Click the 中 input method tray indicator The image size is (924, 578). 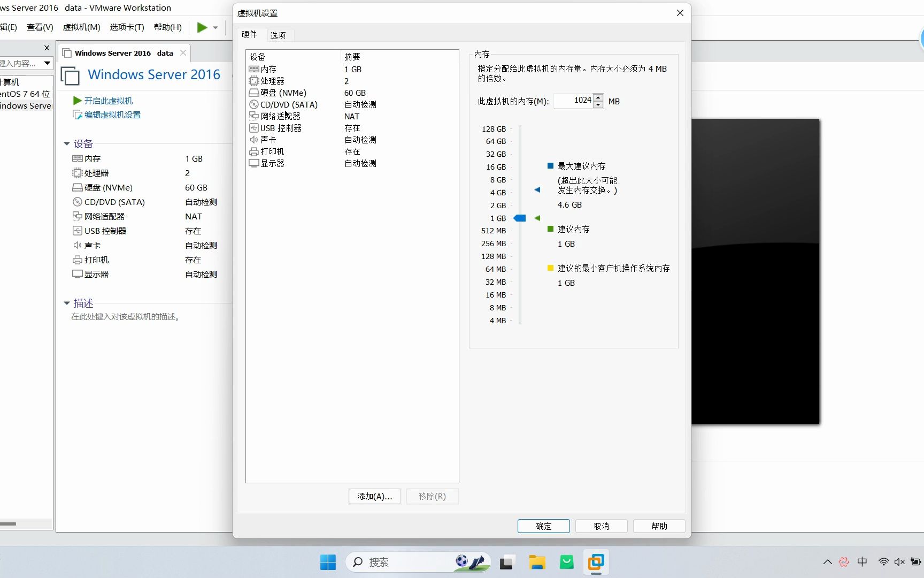[862, 562]
